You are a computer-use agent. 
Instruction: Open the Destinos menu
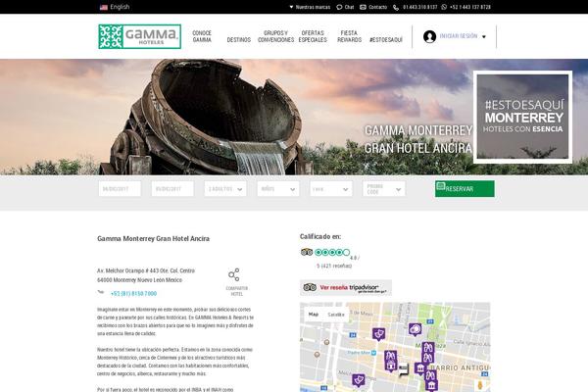[239, 40]
